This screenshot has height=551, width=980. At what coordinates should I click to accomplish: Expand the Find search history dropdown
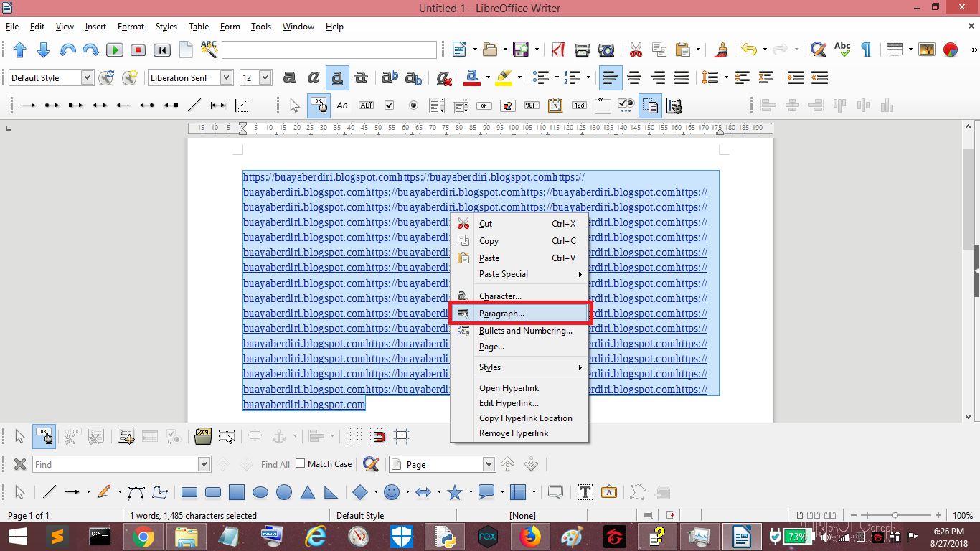pos(204,464)
